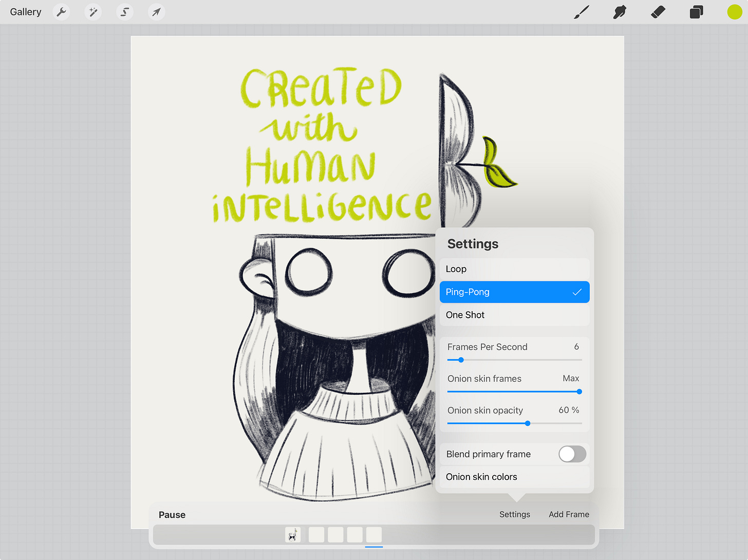The image size is (748, 560).
Task: Open the Layers panel icon
Action: [x=696, y=12]
